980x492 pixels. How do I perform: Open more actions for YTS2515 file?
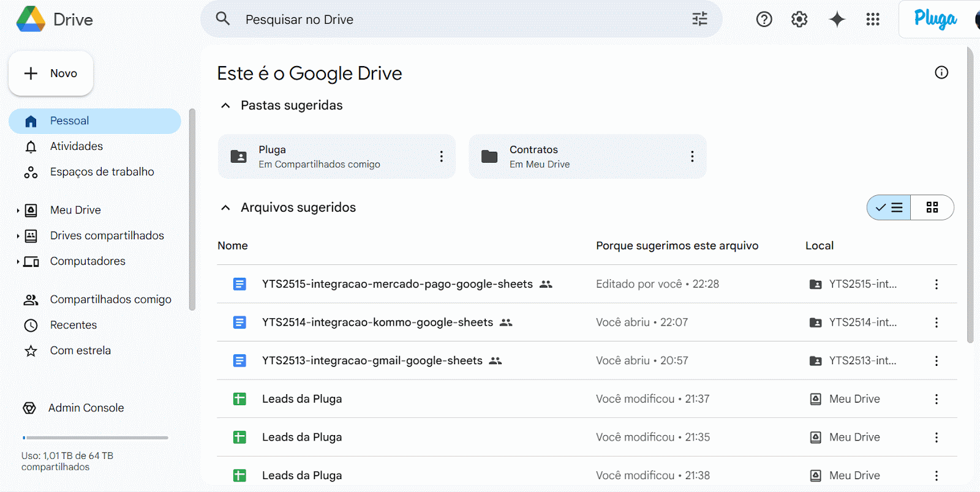[936, 284]
